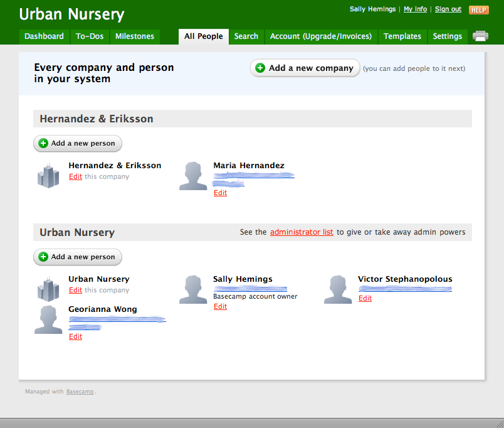Click Maria Hernandez's blurred email link

pyautogui.click(x=254, y=179)
